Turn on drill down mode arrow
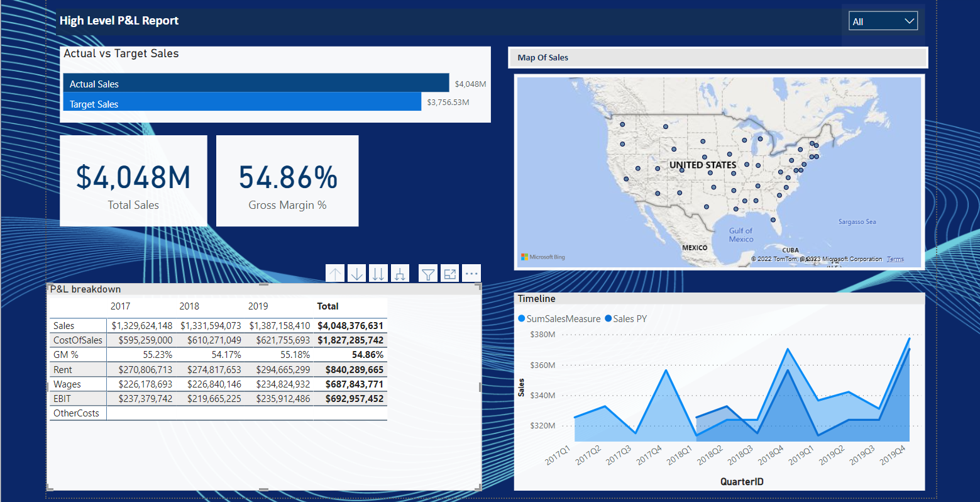The image size is (980, 502). pos(357,274)
